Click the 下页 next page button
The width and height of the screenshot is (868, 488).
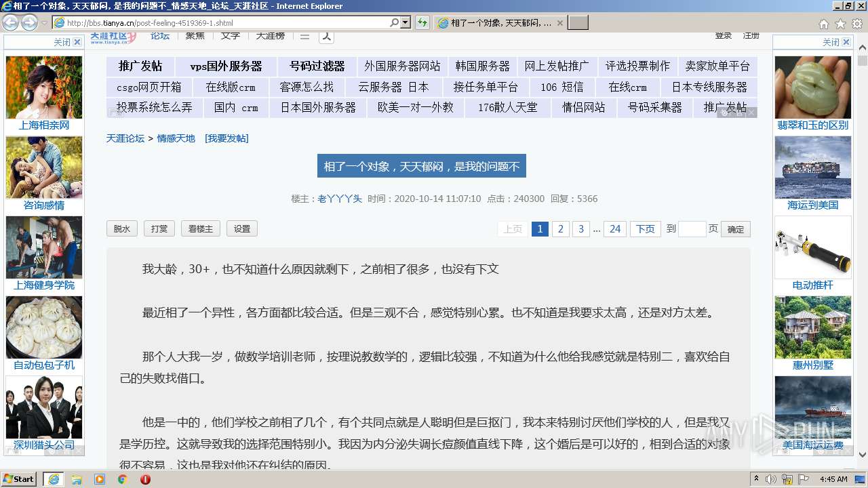pyautogui.click(x=646, y=229)
